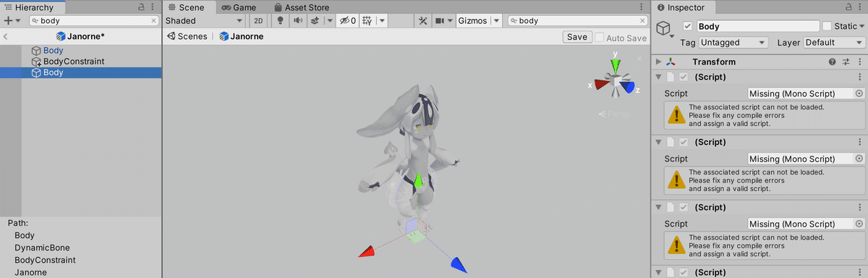Enable the Static checkbox
Screen dimensions: 868x278
pyautogui.click(x=827, y=26)
